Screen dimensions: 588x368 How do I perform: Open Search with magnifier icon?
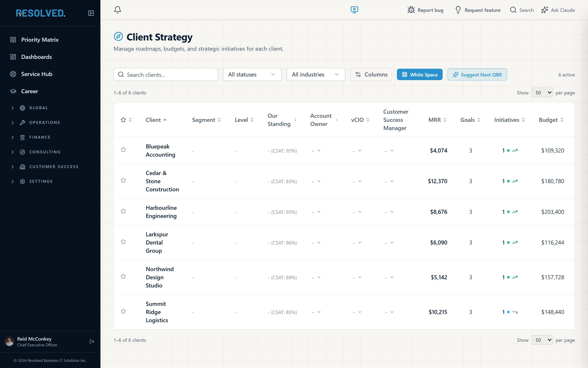(x=513, y=10)
